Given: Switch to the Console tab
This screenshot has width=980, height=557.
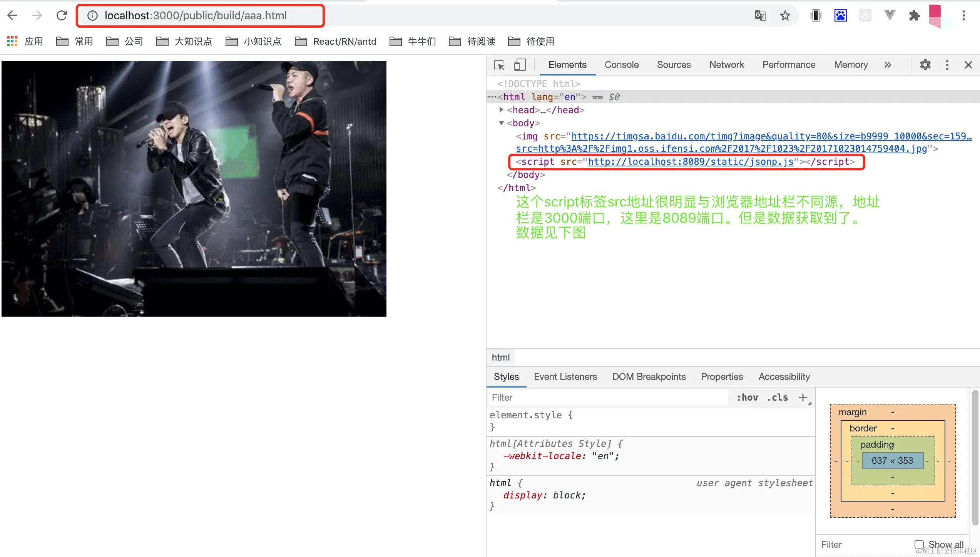Looking at the screenshot, I should pos(621,65).
